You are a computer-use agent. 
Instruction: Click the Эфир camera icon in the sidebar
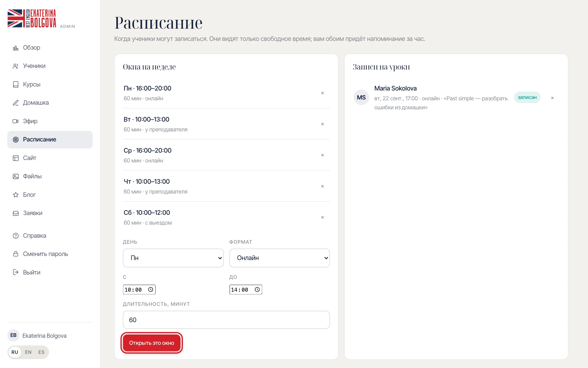(x=16, y=121)
